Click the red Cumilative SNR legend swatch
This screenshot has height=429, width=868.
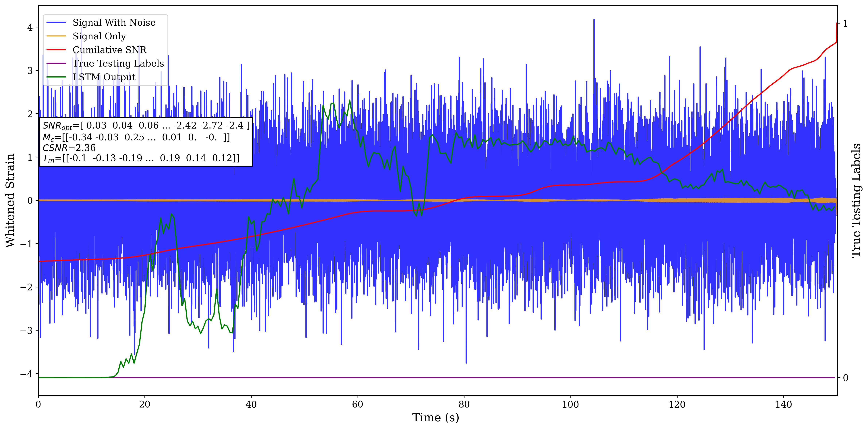tap(56, 50)
